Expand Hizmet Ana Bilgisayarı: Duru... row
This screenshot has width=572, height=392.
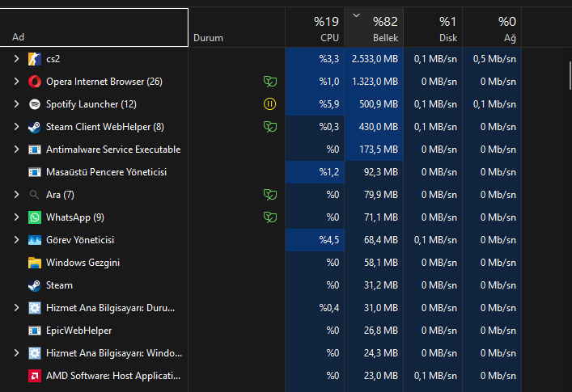[16, 308]
